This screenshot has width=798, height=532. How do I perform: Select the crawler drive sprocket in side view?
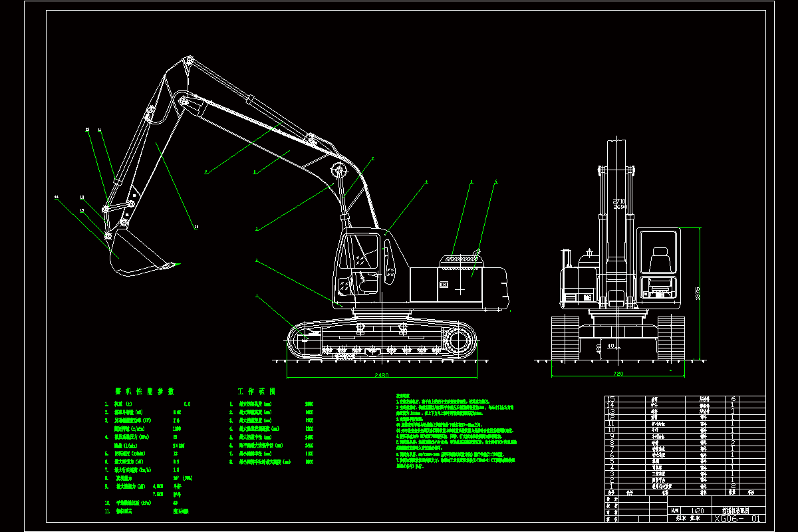[x=460, y=342]
